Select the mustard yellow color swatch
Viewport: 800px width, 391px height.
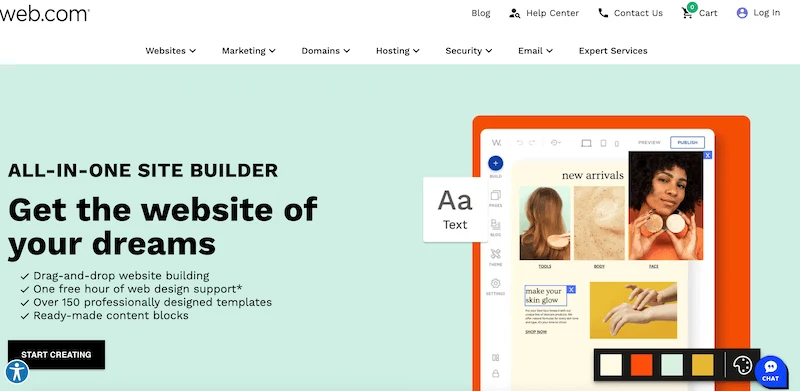pos(703,365)
